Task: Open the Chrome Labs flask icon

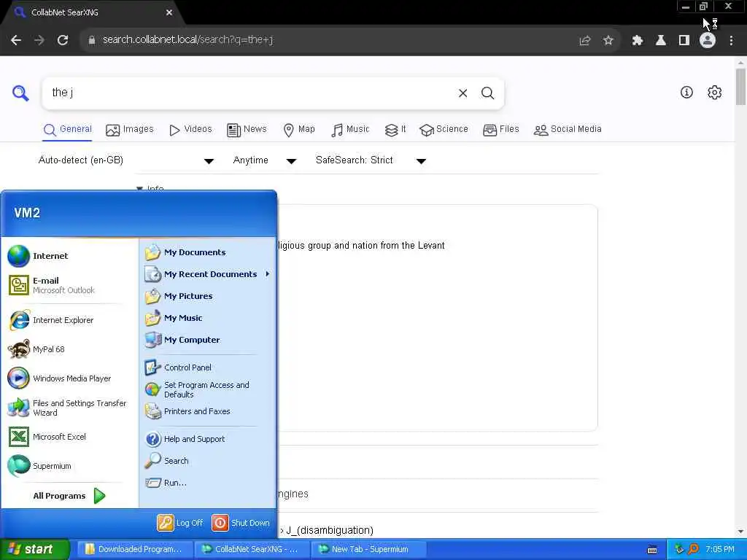Action: [660, 41]
